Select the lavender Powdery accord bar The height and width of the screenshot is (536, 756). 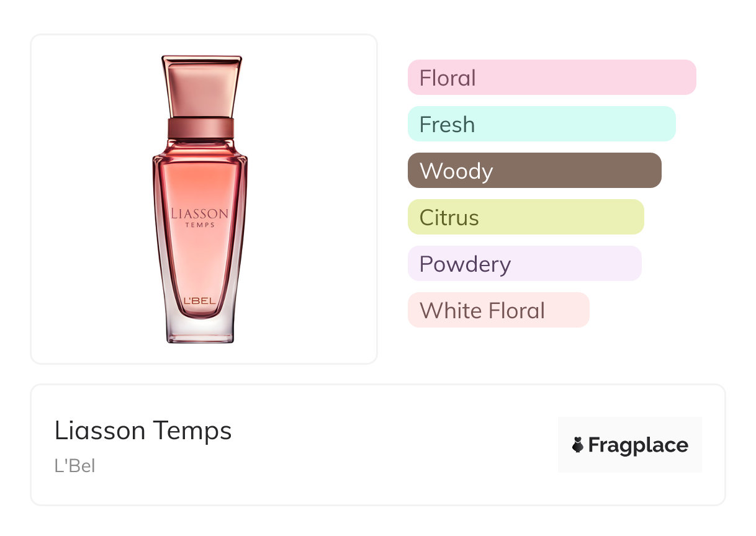[x=524, y=264]
